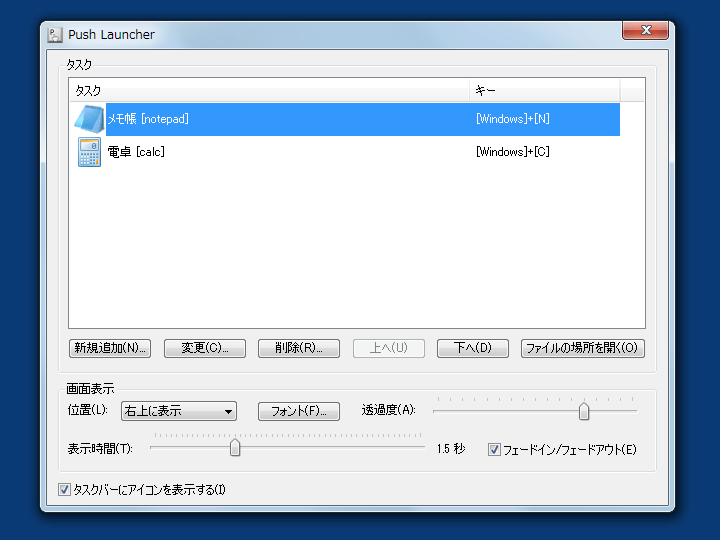Close the Push Launcher window
720x540 pixels.
646,30
